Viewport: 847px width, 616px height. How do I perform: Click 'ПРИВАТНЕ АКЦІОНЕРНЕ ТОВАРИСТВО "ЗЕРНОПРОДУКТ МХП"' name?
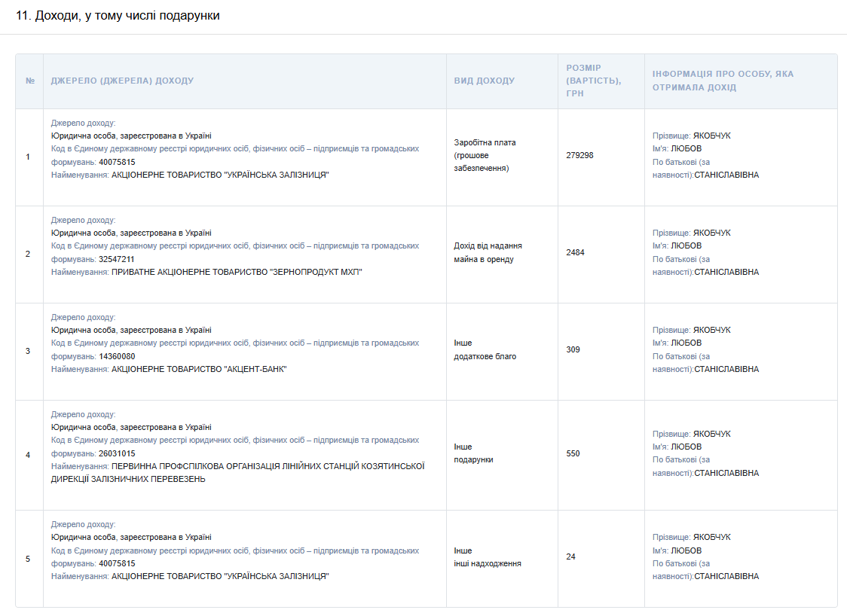point(237,272)
